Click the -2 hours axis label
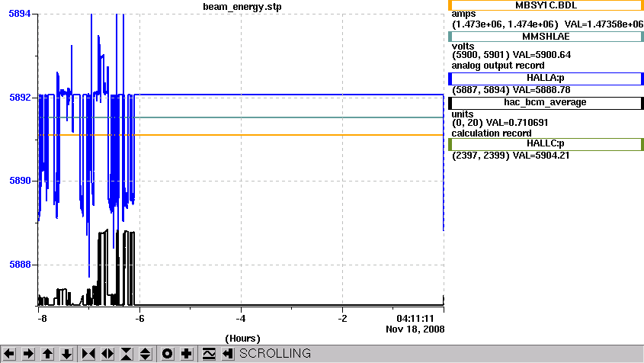The width and height of the screenshot is (644, 363). [342, 319]
